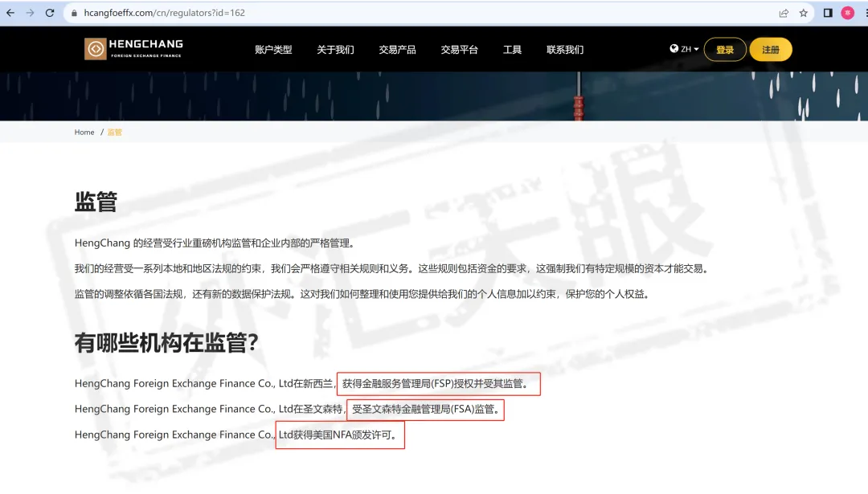
Task: Bookmark this page with the star icon
Action: click(x=803, y=13)
